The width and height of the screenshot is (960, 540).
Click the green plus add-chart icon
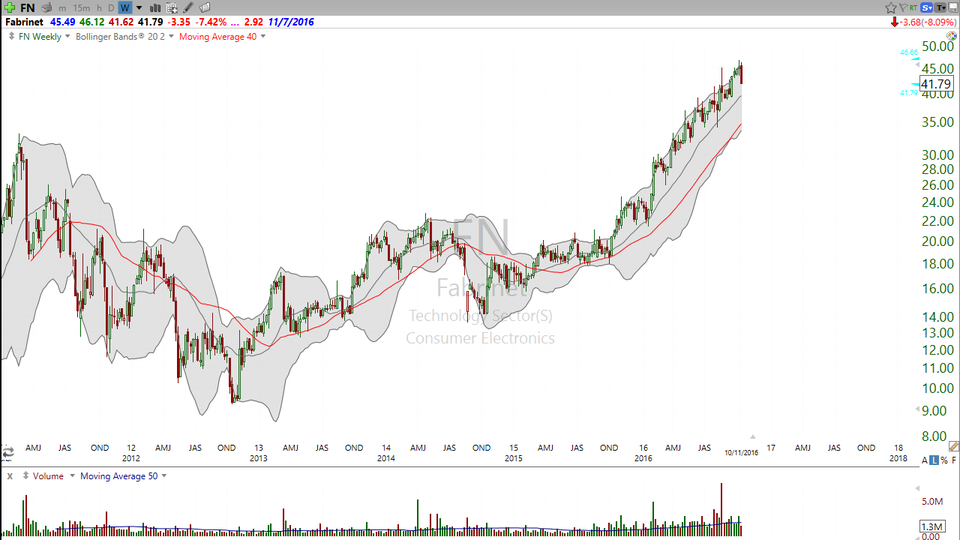pyautogui.click(x=10, y=7)
